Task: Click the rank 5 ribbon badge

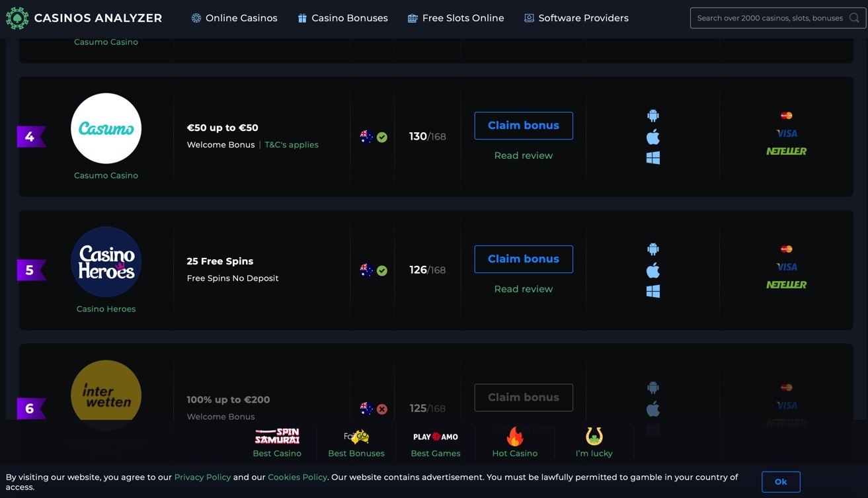Action: 31,270
